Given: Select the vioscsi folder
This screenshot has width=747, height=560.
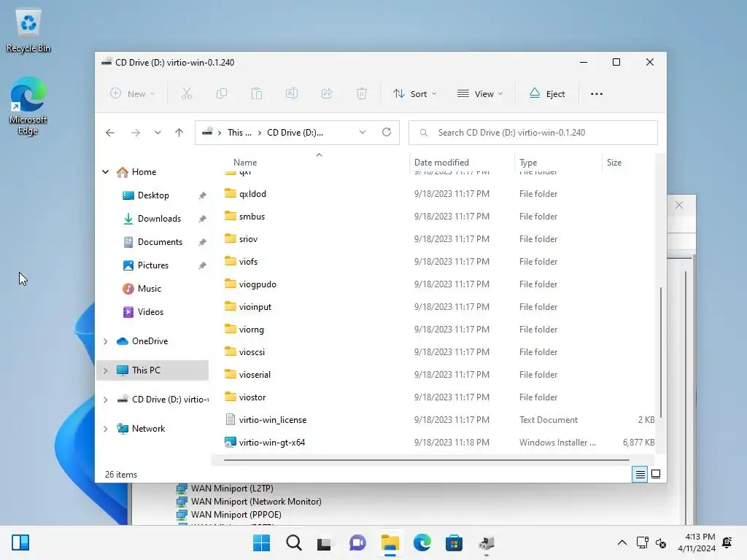Looking at the screenshot, I should coord(252,352).
